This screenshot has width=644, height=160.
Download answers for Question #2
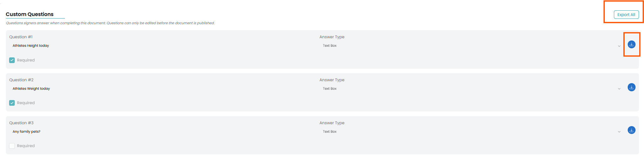[x=631, y=87]
